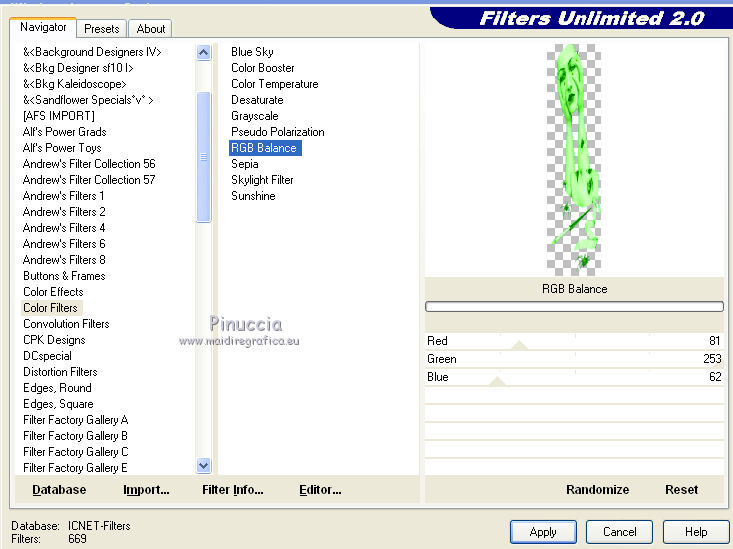
Task: Randomize the filter settings
Action: (x=597, y=490)
